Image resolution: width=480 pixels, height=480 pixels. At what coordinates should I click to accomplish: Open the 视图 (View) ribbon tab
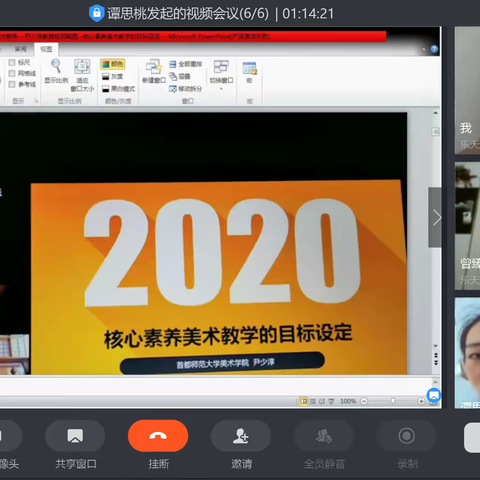tap(46, 49)
